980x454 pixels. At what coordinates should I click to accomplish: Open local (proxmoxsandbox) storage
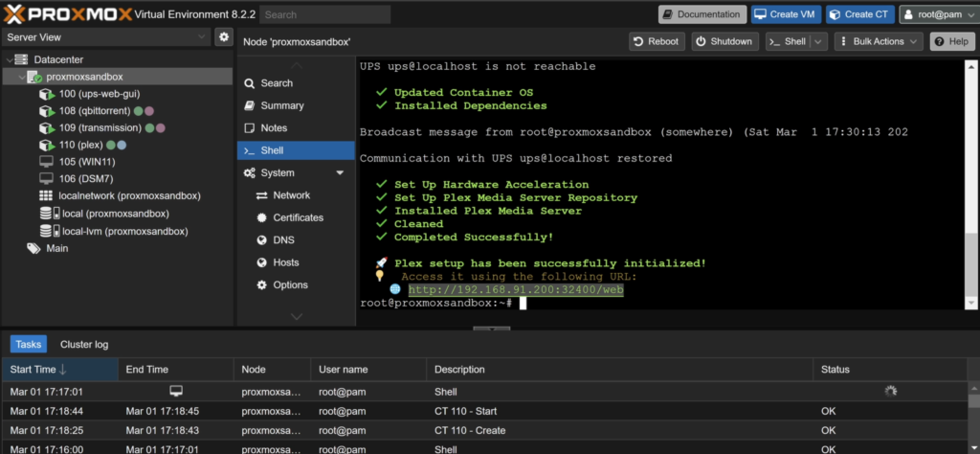pos(103,214)
